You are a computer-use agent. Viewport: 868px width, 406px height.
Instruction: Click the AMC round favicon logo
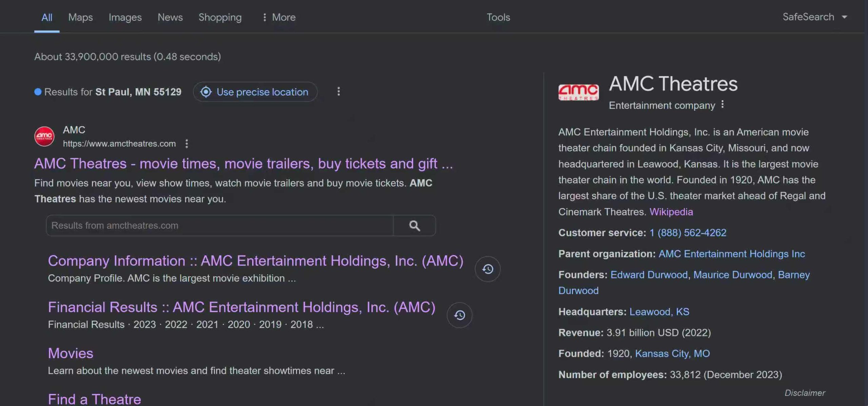point(44,136)
